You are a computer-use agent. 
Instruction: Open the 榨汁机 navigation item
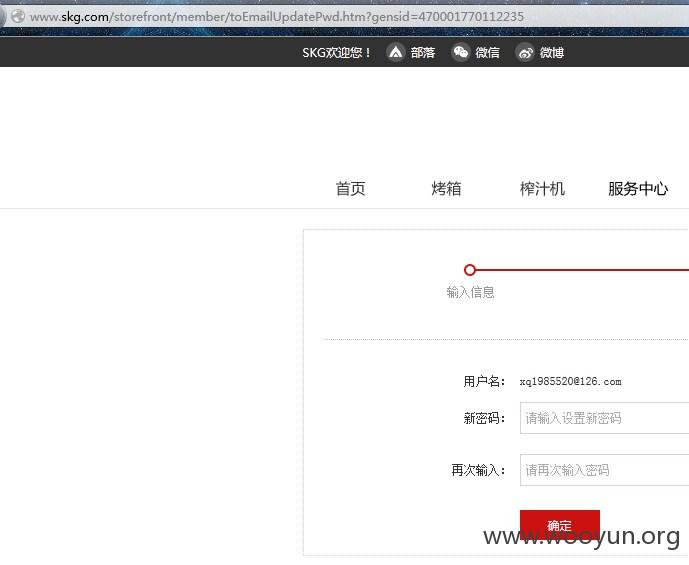542,188
